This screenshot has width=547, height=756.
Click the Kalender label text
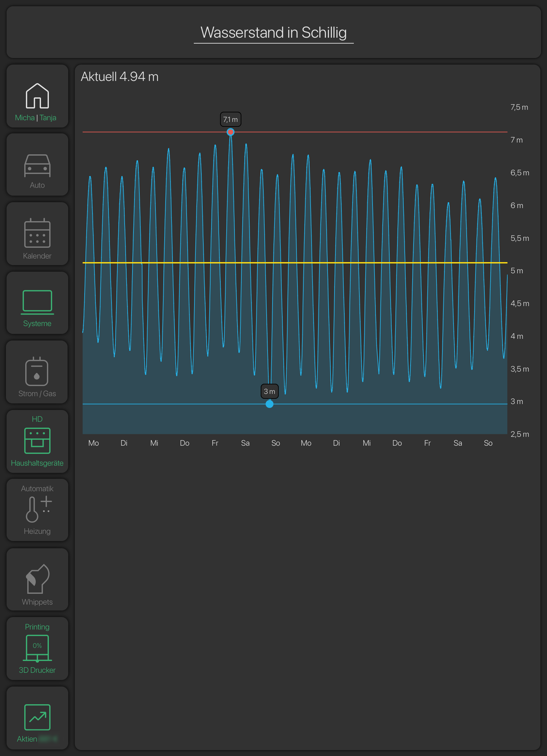coord(37,256)
